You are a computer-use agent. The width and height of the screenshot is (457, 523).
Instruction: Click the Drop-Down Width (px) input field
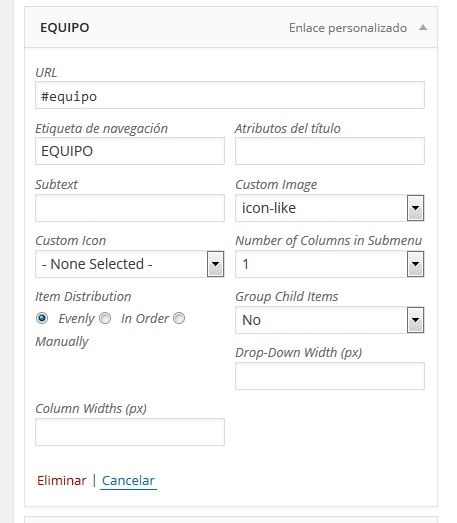coord(330,376)
